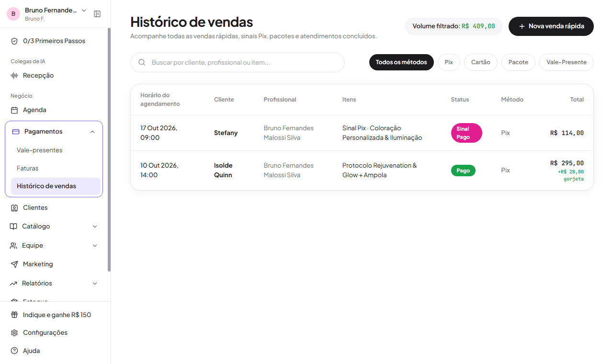Click the Ajuda question-mark icon

(14, 351)
